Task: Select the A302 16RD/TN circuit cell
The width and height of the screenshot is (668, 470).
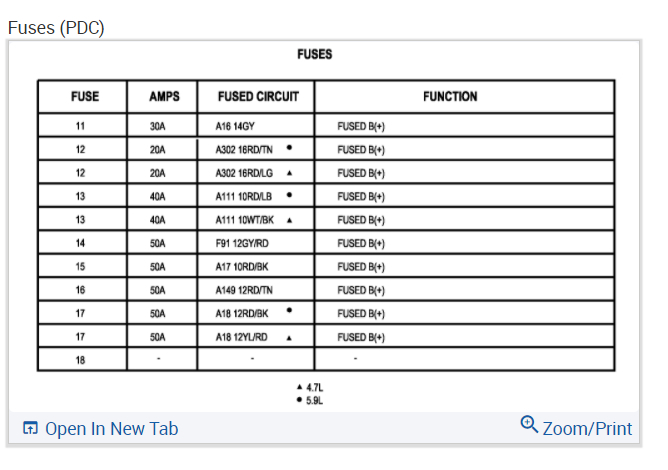Action: pos(244,150)
